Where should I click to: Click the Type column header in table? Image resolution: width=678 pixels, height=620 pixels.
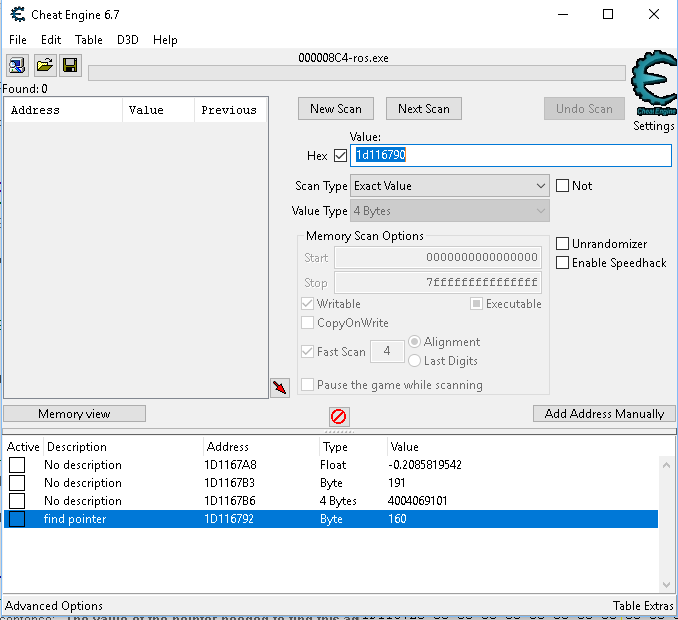(x=353, y=447)
